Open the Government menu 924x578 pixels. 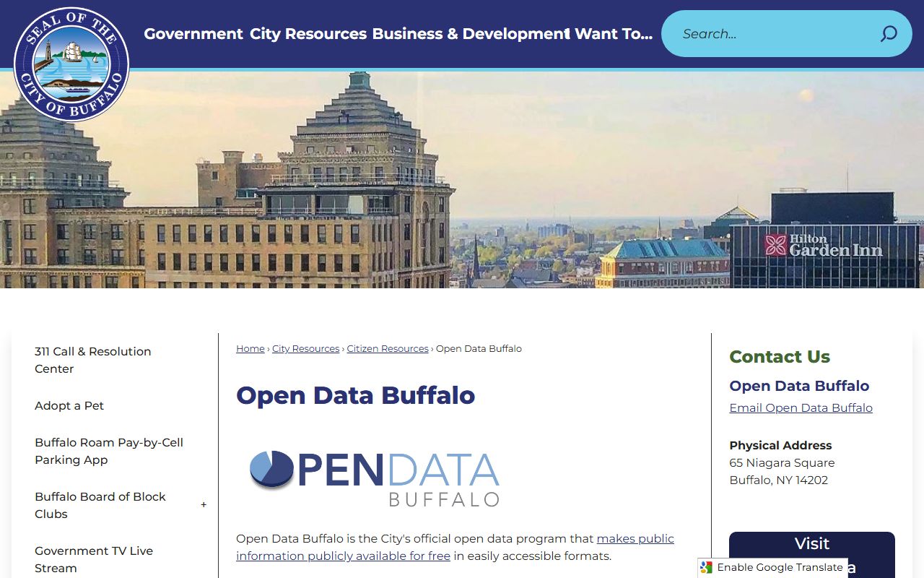pyautogui.click(x=193, y=34)
